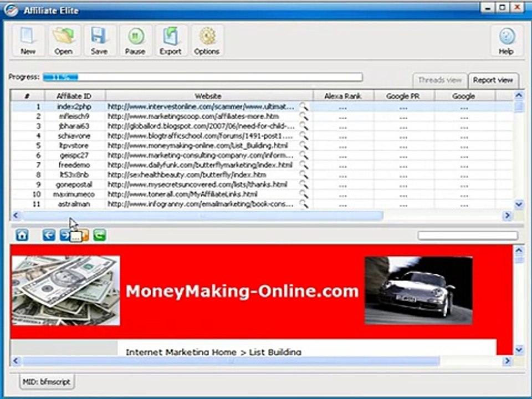Select the index2php affiliate row
The height and width of the screenshot is (399, 532).
262,107
